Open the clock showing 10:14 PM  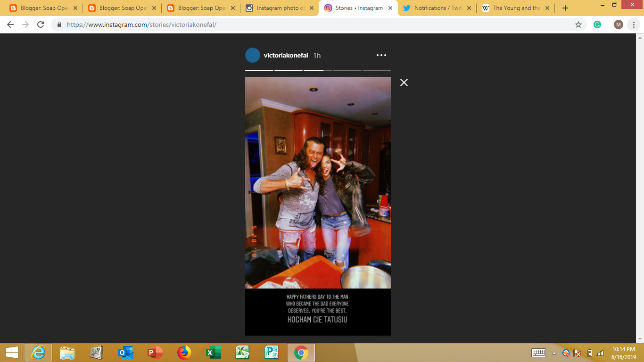tap(624, 353)
